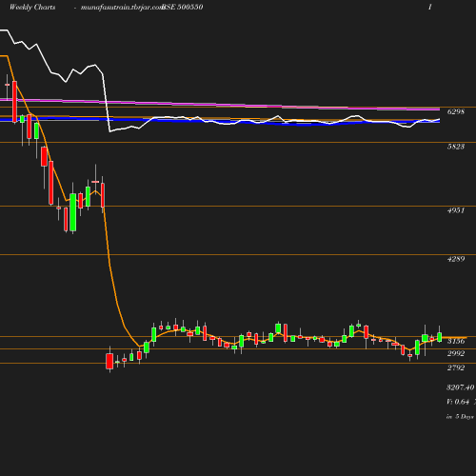The image size is (476, 476).
Task: Click the 4289 price level label
Action: (456, 259)
